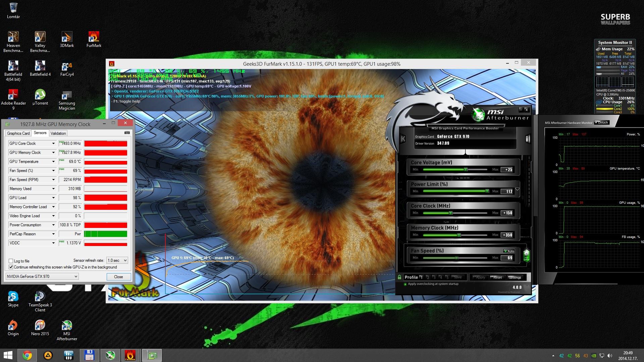Select Afterburner profile slot 5
The width and height of the screenshot is (644, 362).
[x=447, y=277]
